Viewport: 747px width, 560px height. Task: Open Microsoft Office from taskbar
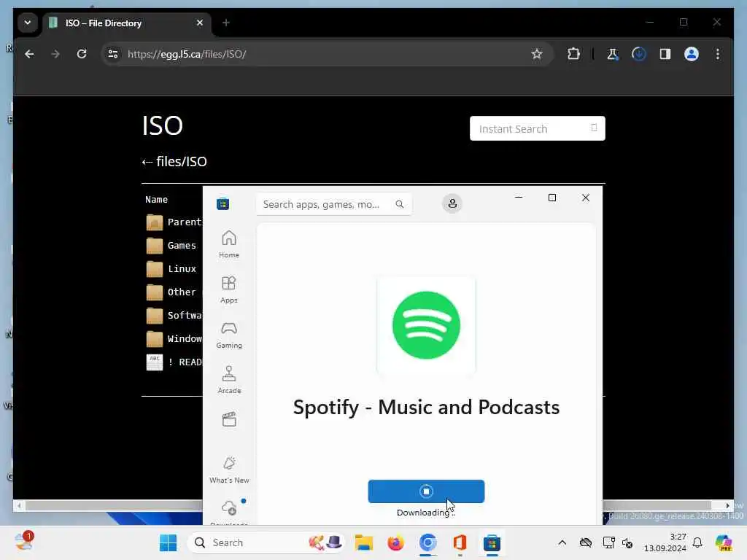[x=460, y=542]
